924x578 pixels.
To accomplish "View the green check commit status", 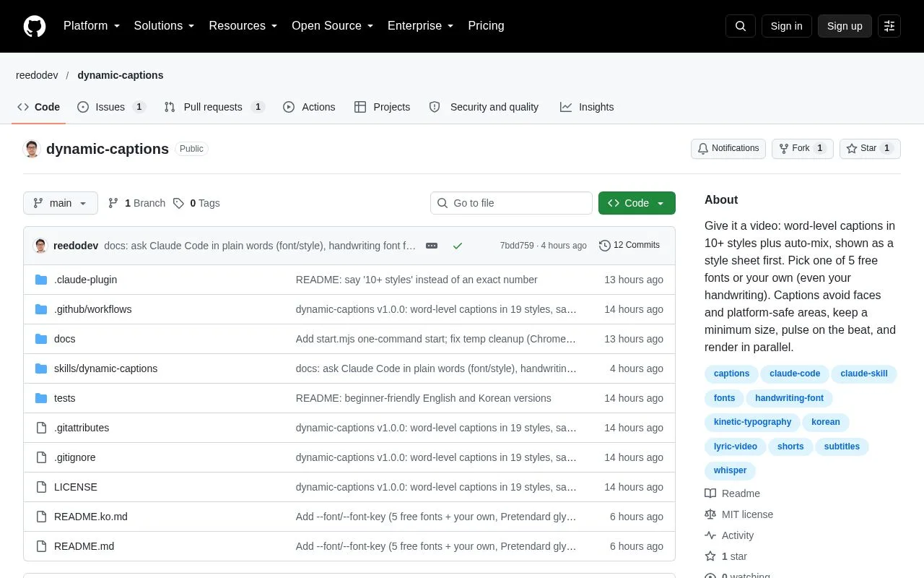I will point(458,246).
